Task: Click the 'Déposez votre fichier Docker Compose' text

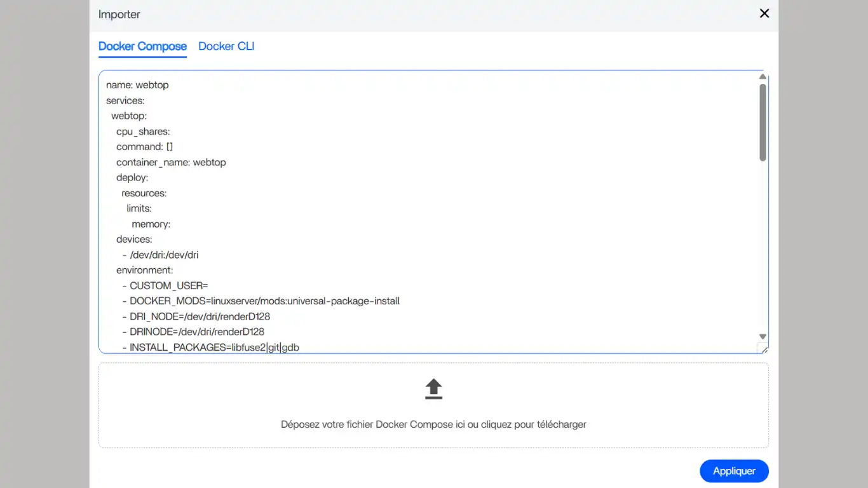Action: coord(433,424)
